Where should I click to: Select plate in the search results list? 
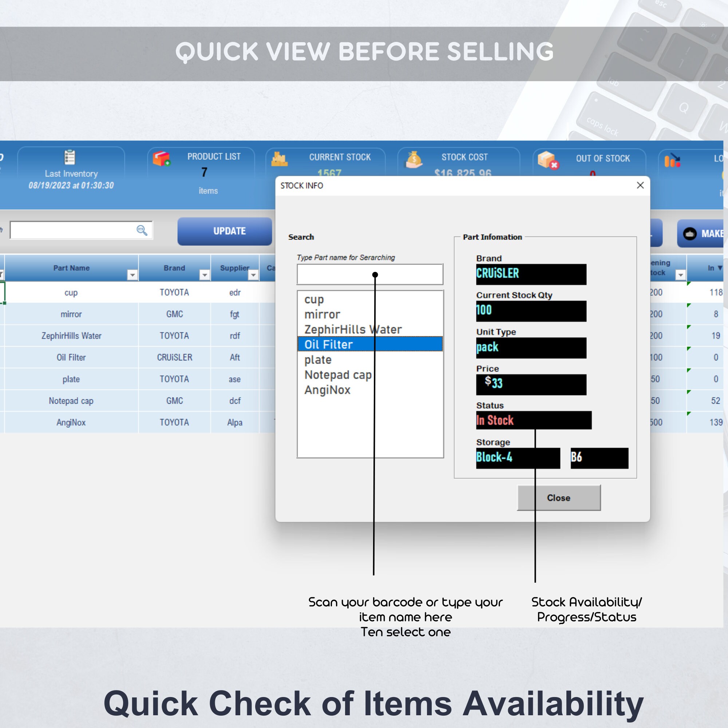click(x=370, y=360)
